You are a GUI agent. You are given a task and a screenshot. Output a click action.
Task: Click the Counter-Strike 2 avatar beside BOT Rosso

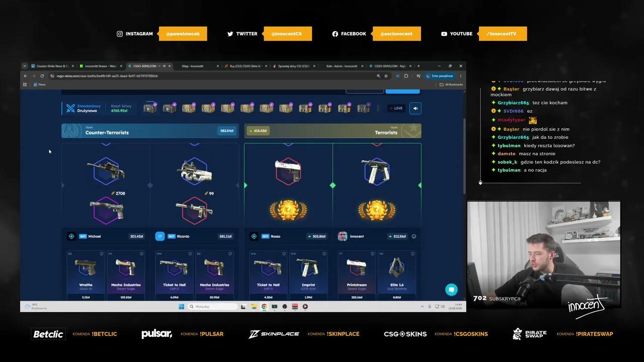(x=254, y=236)
